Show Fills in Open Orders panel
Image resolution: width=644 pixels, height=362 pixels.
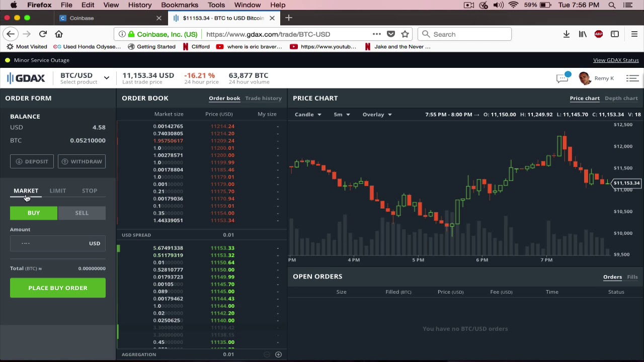tap(632, 277)
